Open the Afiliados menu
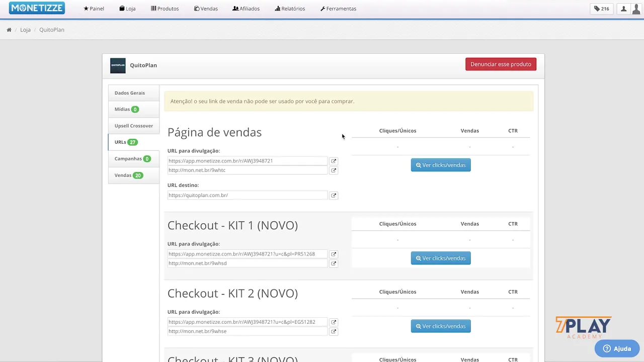Screen dimensions: 644x362 click(246, 9)
